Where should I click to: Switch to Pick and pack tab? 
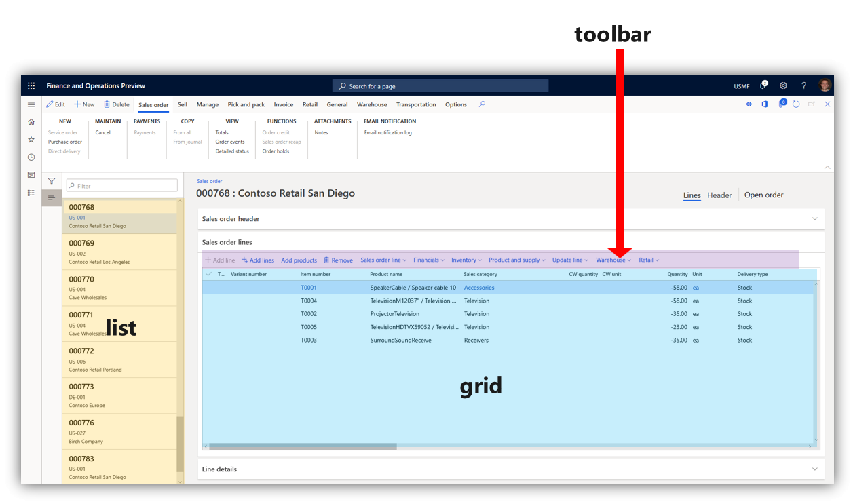coord(246,104)
